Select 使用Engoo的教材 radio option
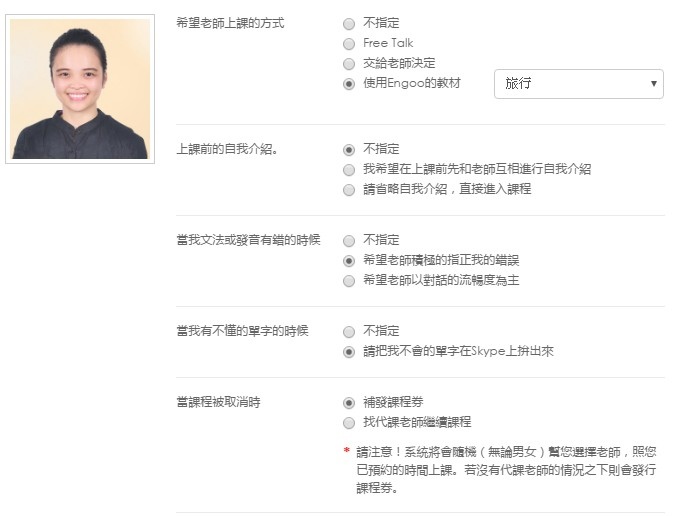Viewport: 685px width, 516px height. [349, 84]
